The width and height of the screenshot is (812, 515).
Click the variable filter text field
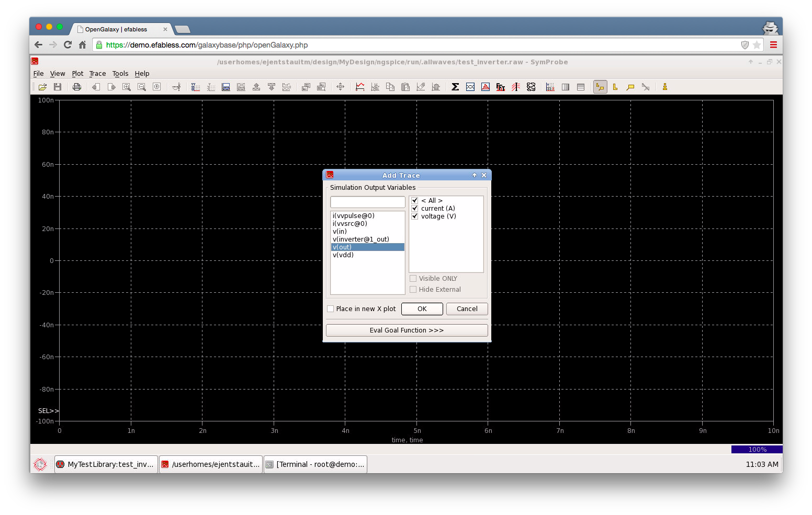click(368, 202)
